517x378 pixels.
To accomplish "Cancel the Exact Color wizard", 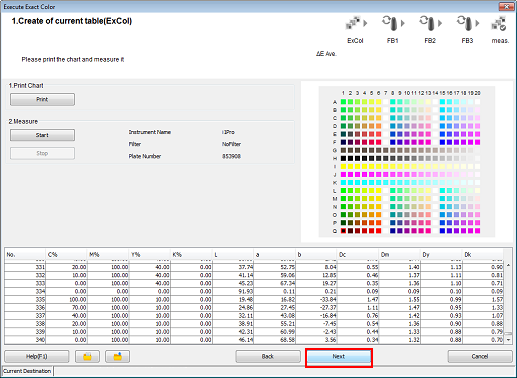I will pyautogui.click(x=480, y=356).
